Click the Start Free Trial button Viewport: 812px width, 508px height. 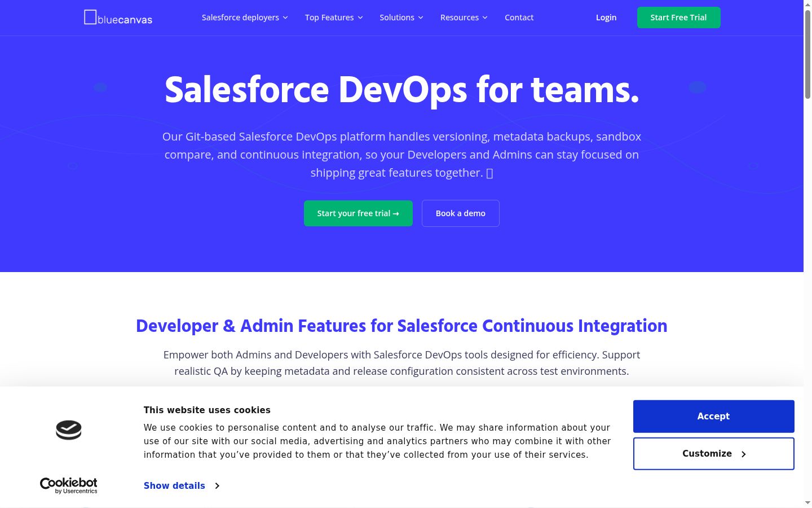click(x=679, y=17)
